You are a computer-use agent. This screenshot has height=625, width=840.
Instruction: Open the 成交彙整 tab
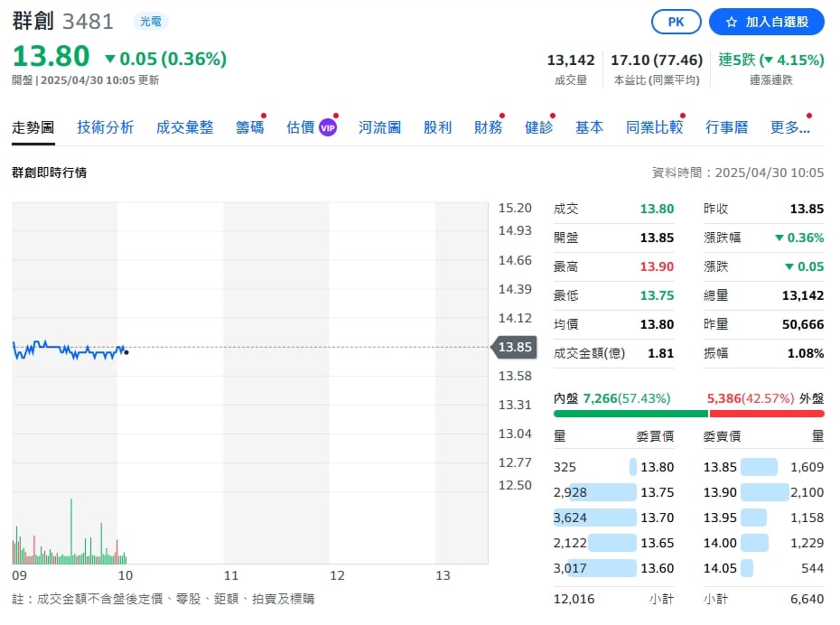coord(184,127)
